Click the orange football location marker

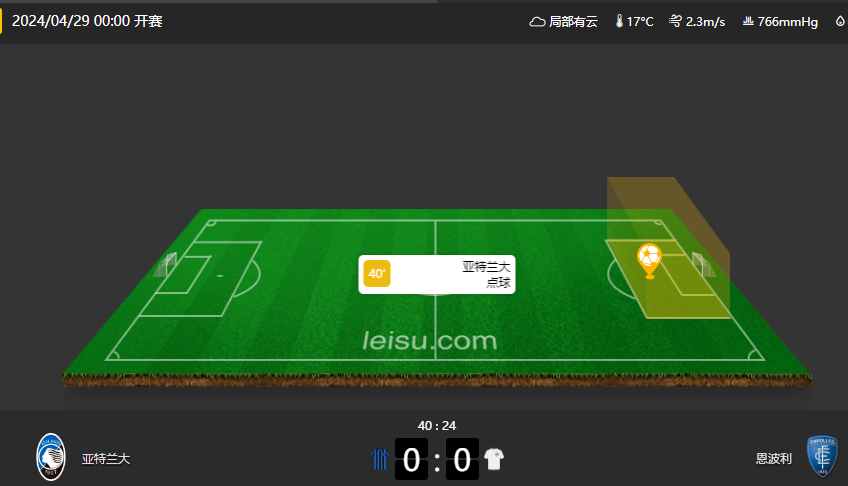pyautogui.click(x=650, y=261)
